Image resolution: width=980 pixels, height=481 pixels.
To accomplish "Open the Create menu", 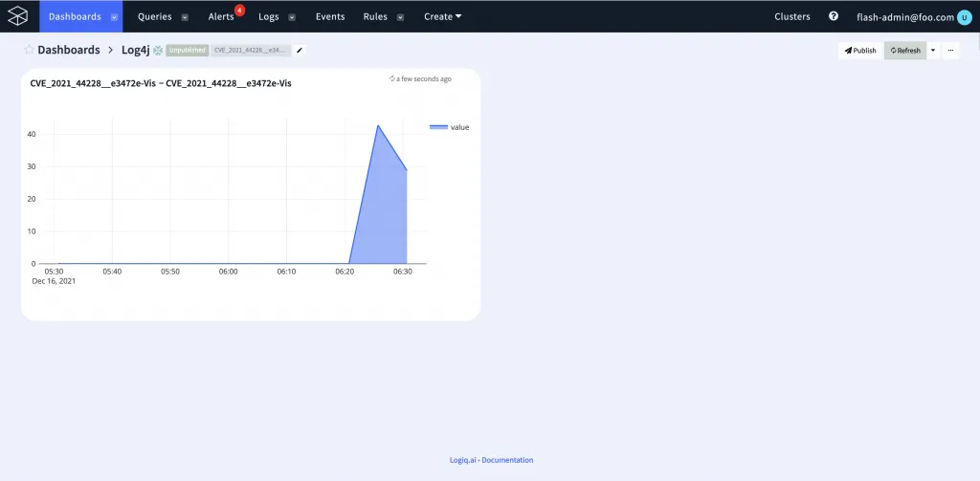I will pos(442,16).
